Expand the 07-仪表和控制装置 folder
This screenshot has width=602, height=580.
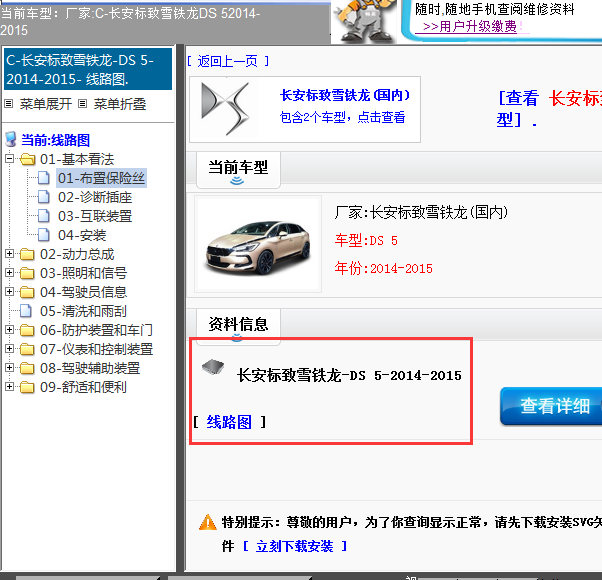click(x=10, y=349)
